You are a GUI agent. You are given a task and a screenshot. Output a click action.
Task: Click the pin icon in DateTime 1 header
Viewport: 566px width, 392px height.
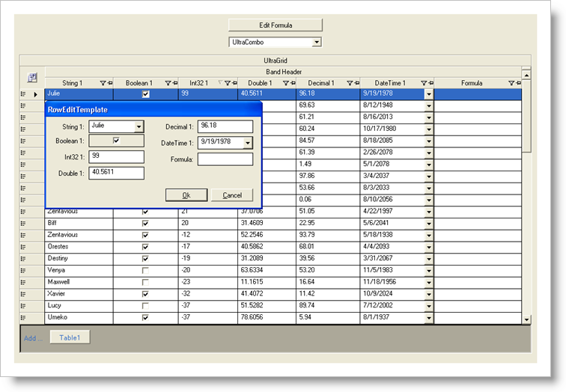point(430,83)
